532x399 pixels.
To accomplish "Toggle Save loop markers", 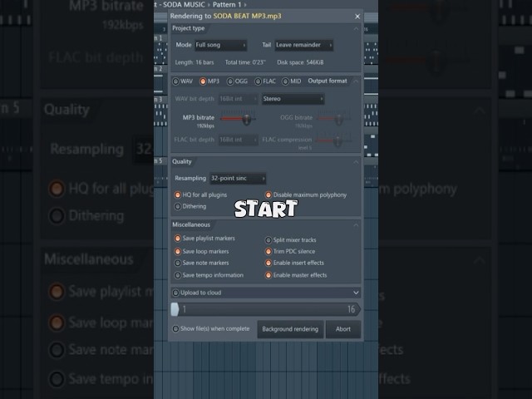I will 177,251.
